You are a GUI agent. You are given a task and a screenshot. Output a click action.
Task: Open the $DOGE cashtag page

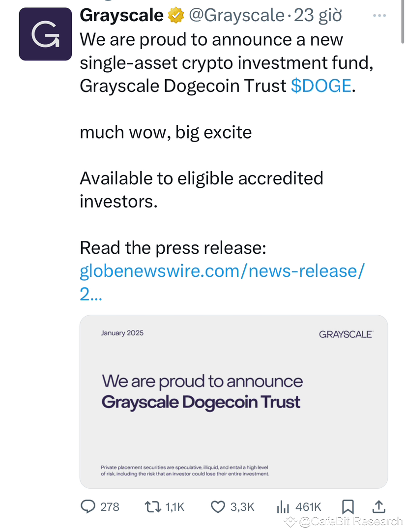pos(320,86)
